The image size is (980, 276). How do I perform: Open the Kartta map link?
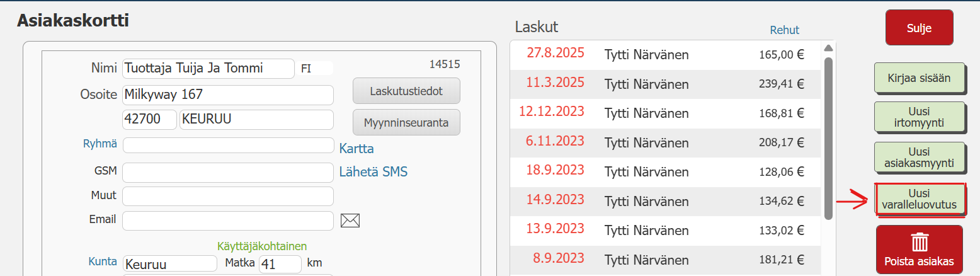(x=356, y=149)
